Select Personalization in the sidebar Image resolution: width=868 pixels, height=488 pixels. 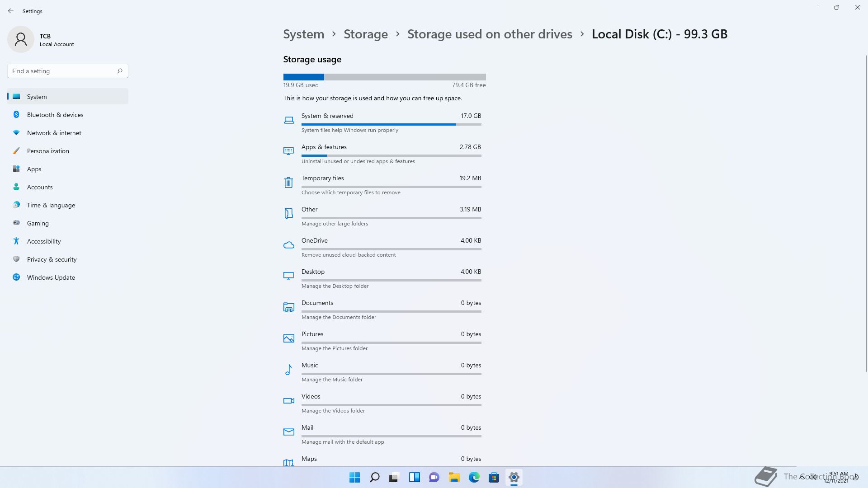coord(48,151)
